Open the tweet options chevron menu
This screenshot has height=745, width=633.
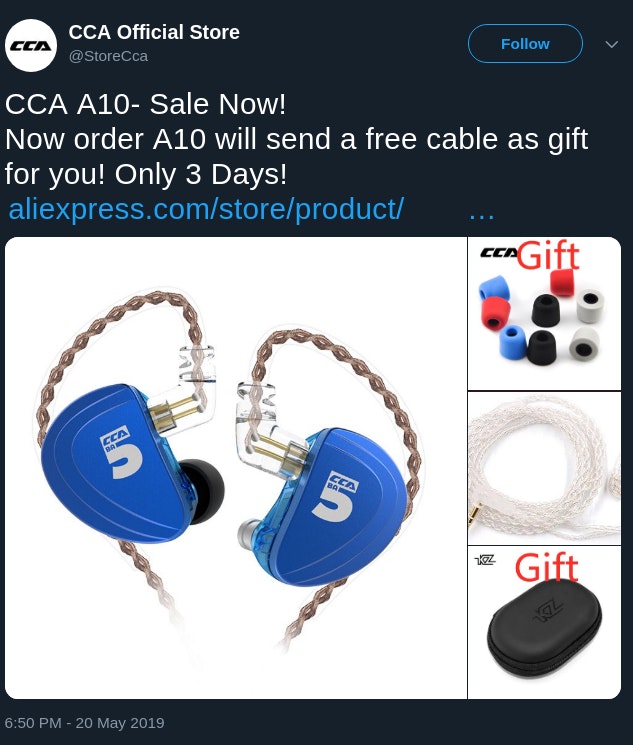pyautogui.click(x=612, y=44)
